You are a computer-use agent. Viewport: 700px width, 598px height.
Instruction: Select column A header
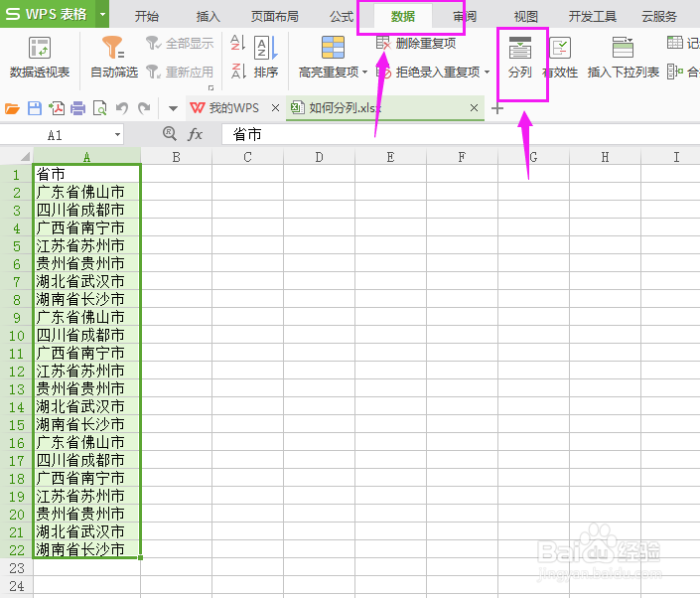(87, 156)
